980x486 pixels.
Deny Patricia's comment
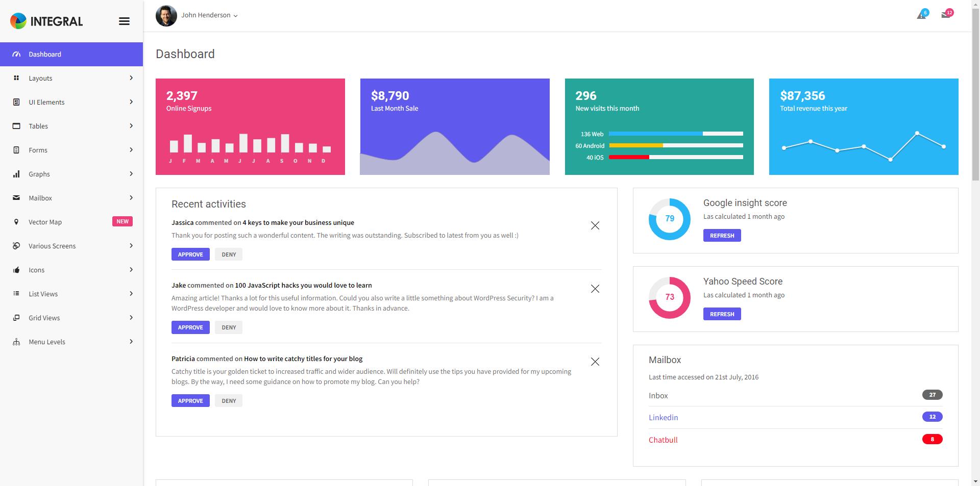click(229, 401)
